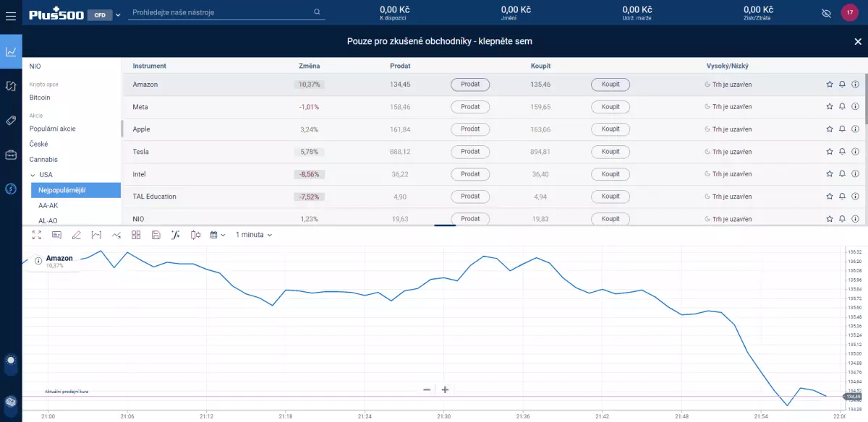Screen dimensions: 868x422
Task: Select České stocks category
Action: 38,144
